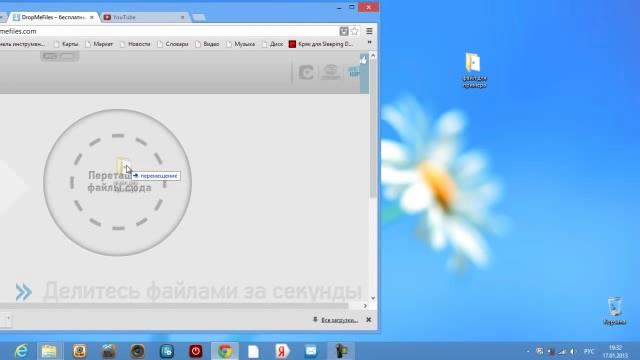This screenshot has width=640, height=360.
Task: Open the blank white document icon in taskbar
Action: 253,351
